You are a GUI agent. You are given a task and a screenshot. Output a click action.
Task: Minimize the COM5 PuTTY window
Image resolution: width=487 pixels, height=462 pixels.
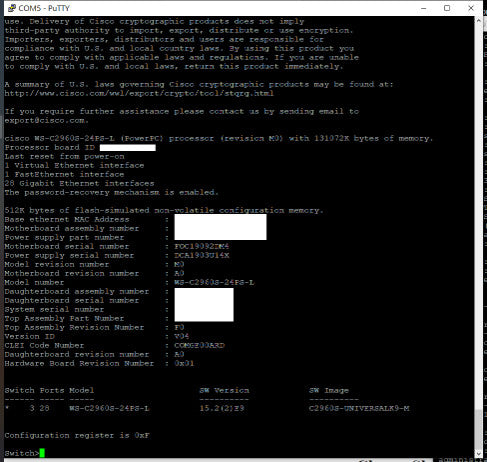pos(424,8)
